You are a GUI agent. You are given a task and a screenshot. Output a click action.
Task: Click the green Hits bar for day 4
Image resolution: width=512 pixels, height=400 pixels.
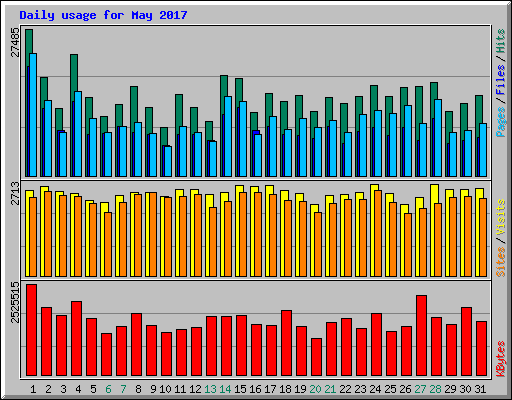74,72
